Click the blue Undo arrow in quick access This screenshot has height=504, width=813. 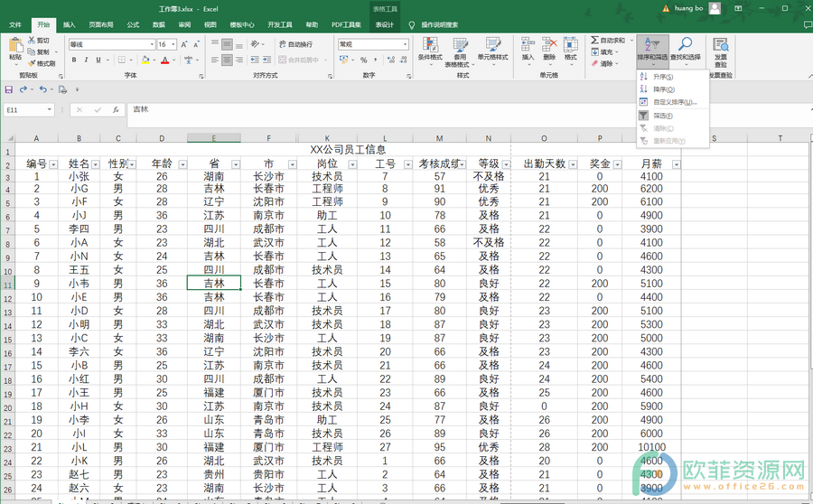click(43, 89)
